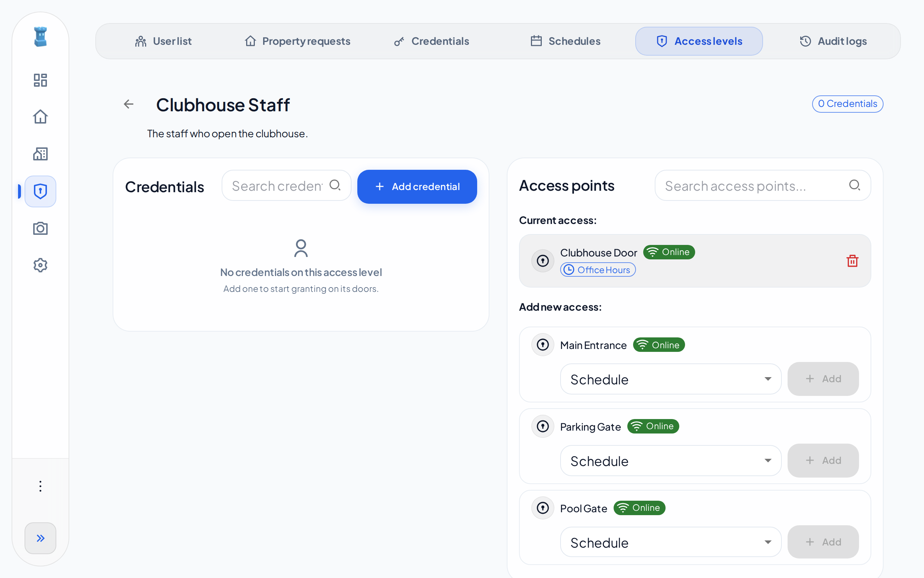Switch to the Property requests tab

pos(297,41)
